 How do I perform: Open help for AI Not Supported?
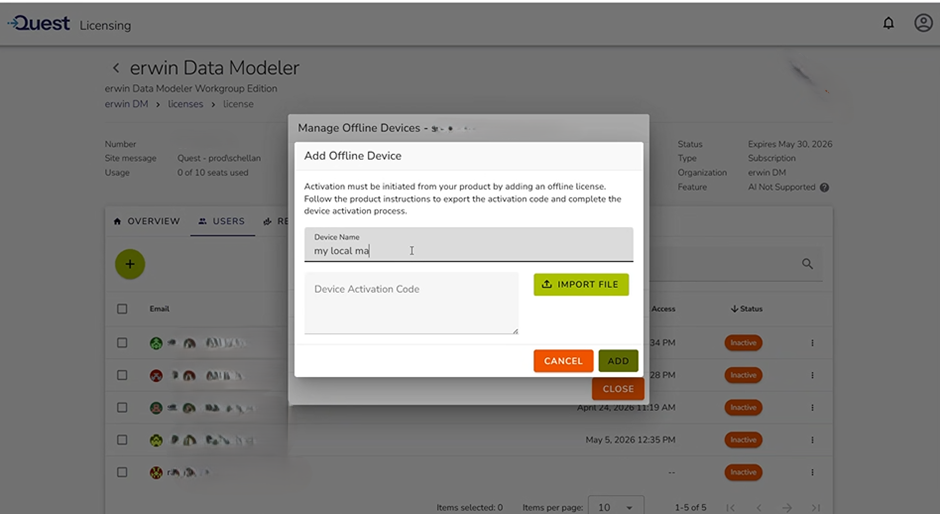point(824,188)
